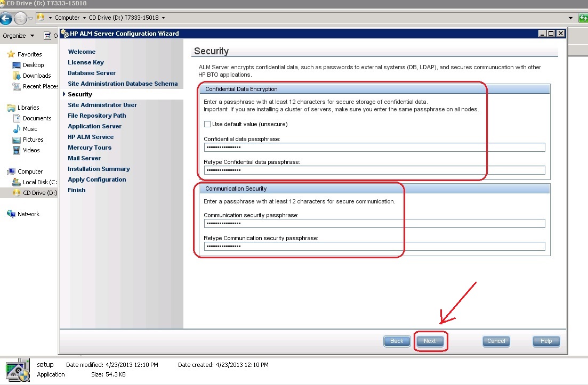
Task: Open the recent locations dropdown arrow
Action: 31,18
